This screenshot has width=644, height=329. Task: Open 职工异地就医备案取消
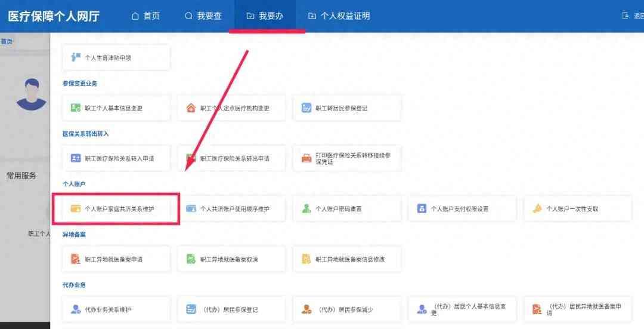(x=234, y=259)
